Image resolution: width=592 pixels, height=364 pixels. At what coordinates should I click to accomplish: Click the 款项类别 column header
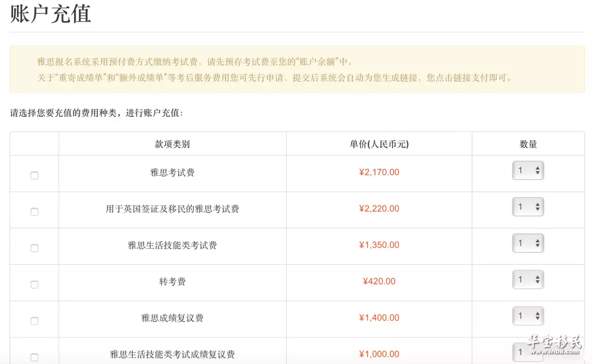click(x=172, y=144)
